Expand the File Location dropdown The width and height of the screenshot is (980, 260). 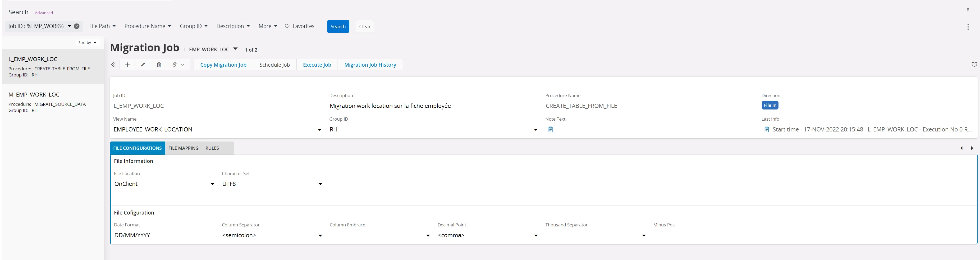tap(212, 184)
